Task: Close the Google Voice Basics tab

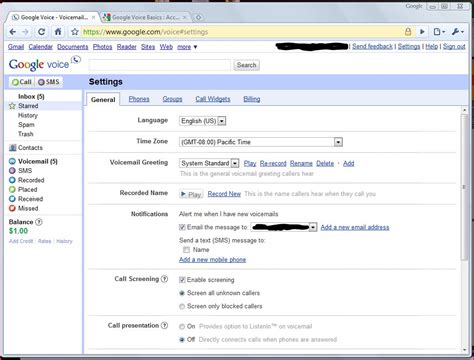Action: click(x=185, y=17)
